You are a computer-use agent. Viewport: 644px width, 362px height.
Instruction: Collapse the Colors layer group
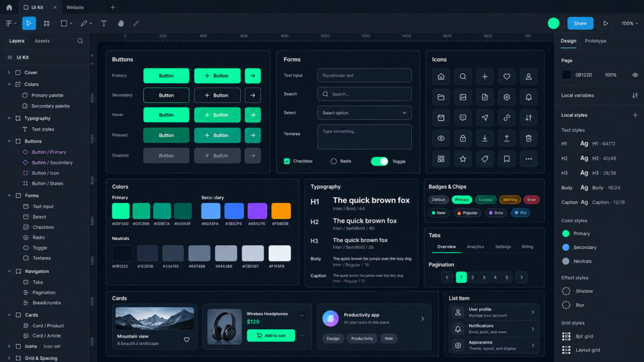(x=9, y=84)
